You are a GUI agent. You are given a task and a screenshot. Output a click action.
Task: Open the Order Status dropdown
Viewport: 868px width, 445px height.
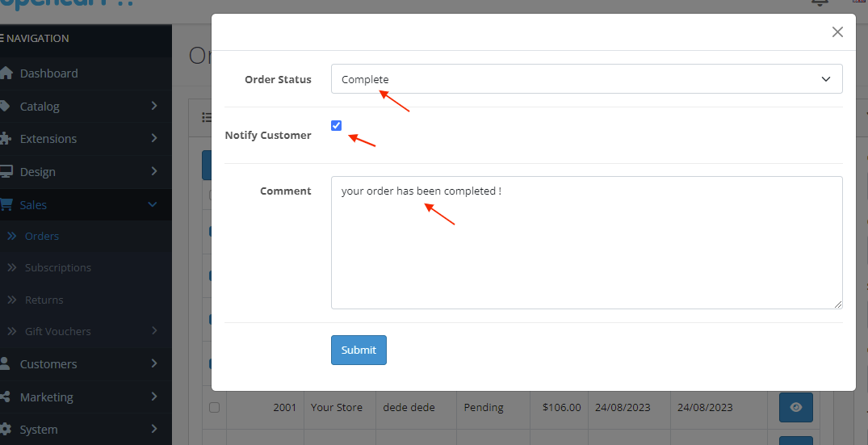click(586, 79)
